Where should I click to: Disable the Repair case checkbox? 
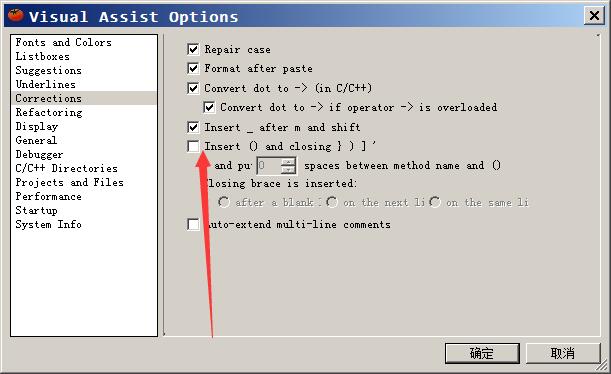[x=193, y=49]
